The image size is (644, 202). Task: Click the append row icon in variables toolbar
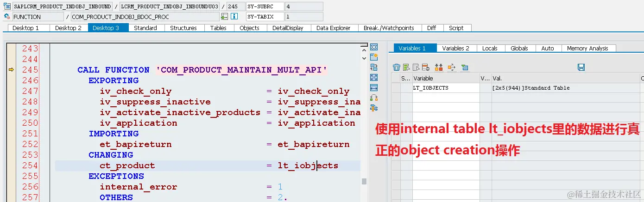416,67
